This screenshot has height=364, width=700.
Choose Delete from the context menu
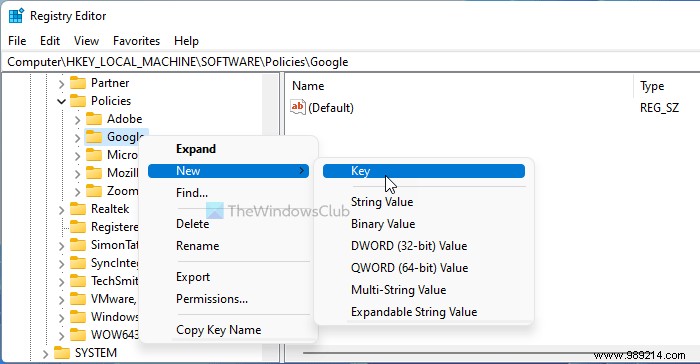[x=229, y=224]
